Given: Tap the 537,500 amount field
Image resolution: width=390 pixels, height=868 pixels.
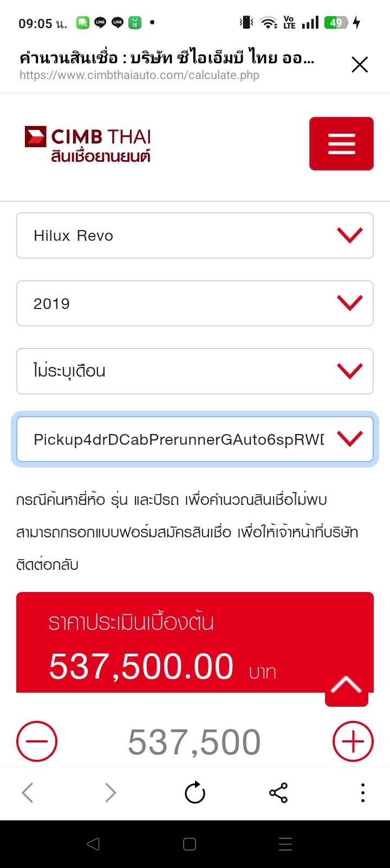Looking at the screenshot, I should pos(194,741).
